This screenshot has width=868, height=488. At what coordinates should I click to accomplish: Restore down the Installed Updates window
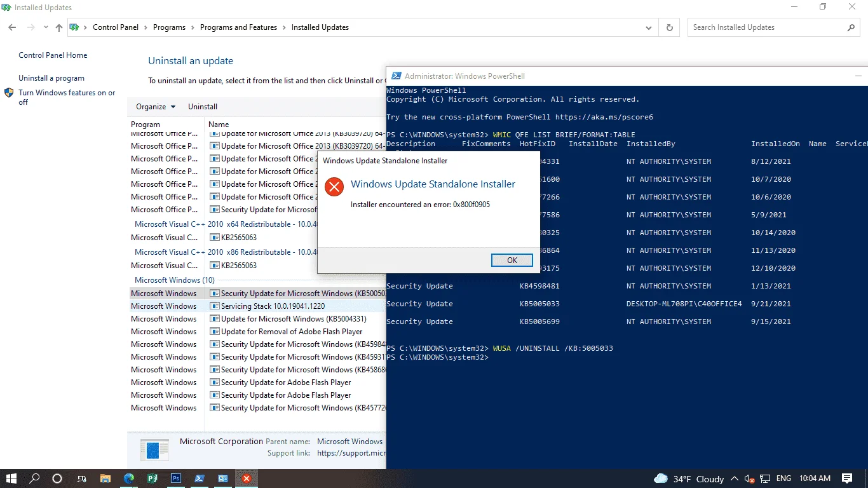click(823, 7)
